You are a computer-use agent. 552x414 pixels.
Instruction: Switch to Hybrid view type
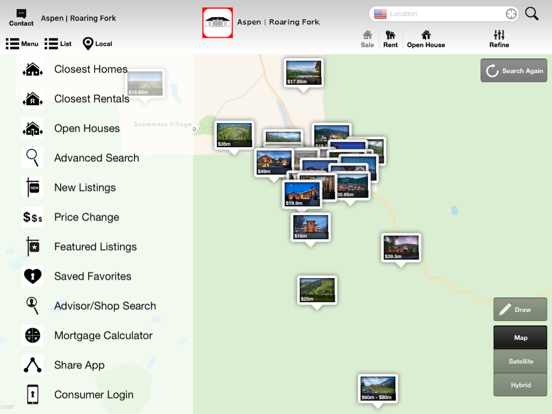coord(520,385)
